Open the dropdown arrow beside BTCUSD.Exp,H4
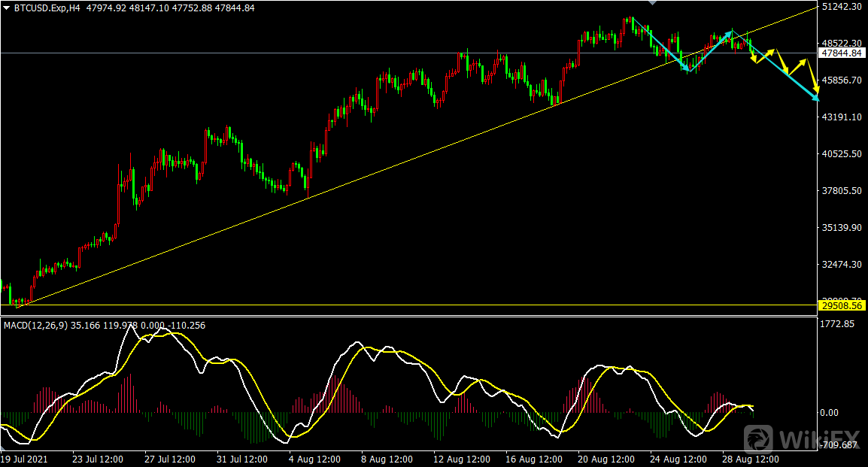Viewport: 868px width, 467px height. click(x=6, y=8)
